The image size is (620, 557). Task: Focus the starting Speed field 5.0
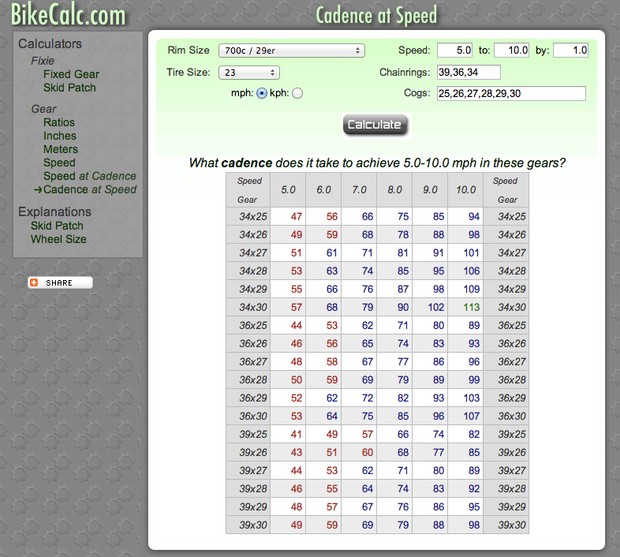455,51
